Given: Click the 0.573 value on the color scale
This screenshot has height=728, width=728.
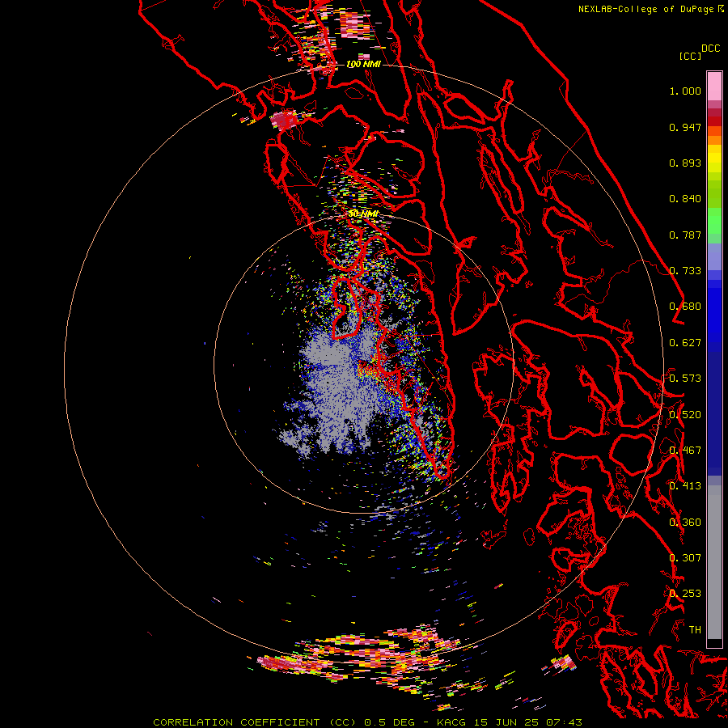Looking at the screenshot, I should click(685, 379).
